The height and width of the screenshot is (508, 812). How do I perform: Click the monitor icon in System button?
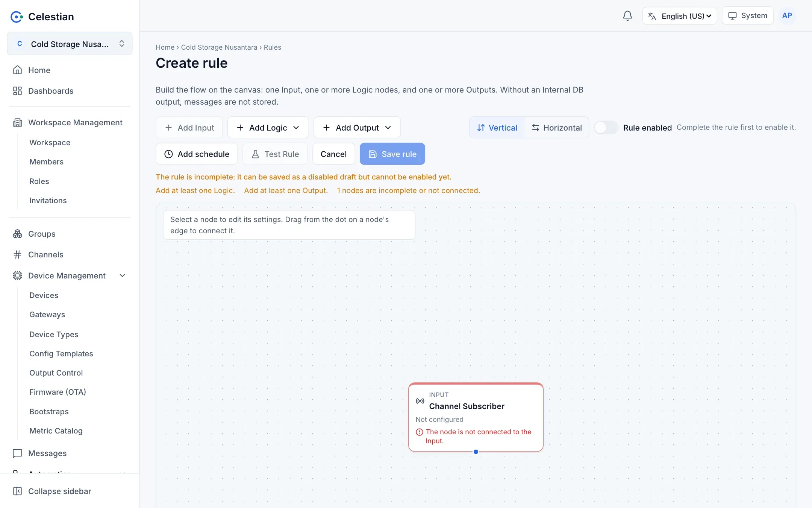(732, 16)
